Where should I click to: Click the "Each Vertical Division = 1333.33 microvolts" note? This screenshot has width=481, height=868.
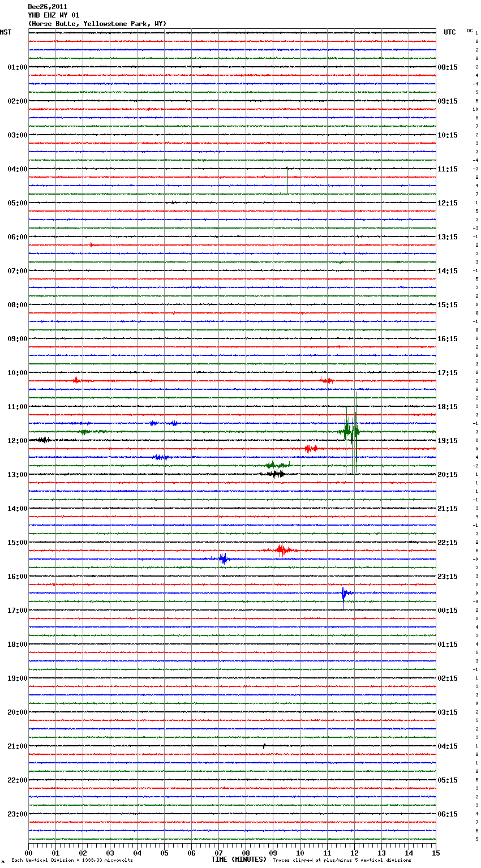[72, 860]
